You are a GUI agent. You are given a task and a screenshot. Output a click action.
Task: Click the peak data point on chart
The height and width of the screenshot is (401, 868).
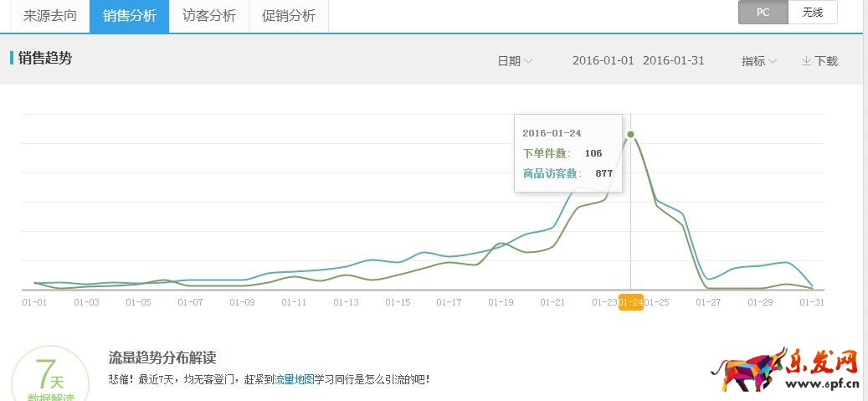pos(630,134)
